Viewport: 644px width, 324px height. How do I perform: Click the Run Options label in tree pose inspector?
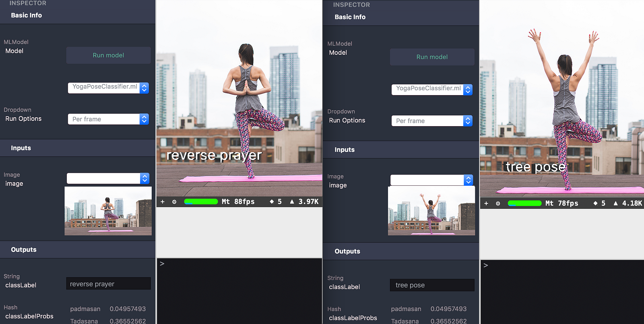click(x=347, y=120)
